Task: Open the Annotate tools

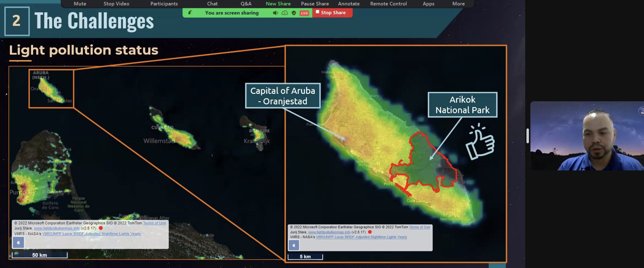Action: tap(349, 4)
